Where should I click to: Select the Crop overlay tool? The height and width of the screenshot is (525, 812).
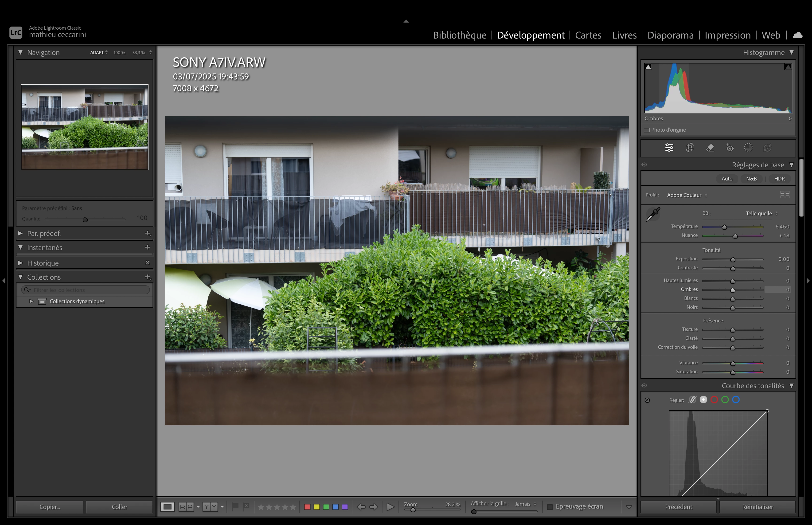tap(690, 148)
